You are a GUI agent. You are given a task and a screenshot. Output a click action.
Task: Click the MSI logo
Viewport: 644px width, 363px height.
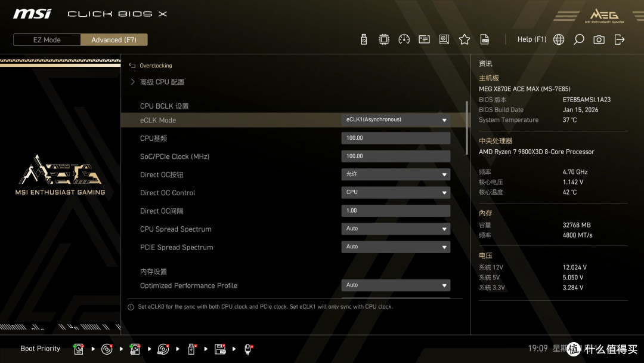[x=32, y=14]
